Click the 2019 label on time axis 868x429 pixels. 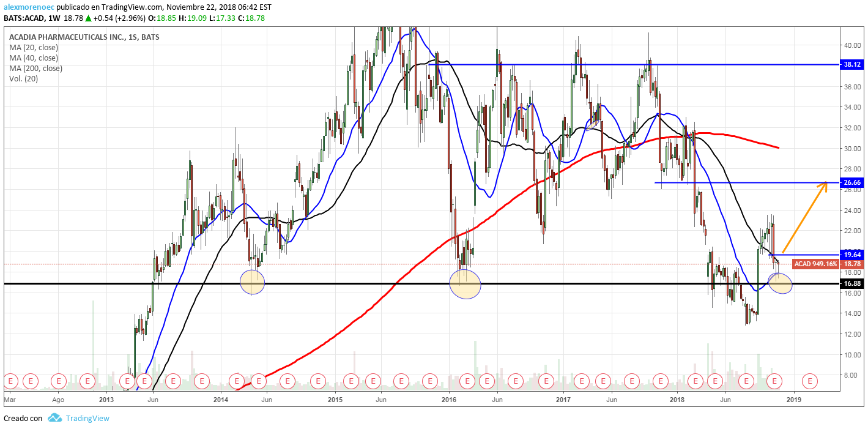[794, 400]
